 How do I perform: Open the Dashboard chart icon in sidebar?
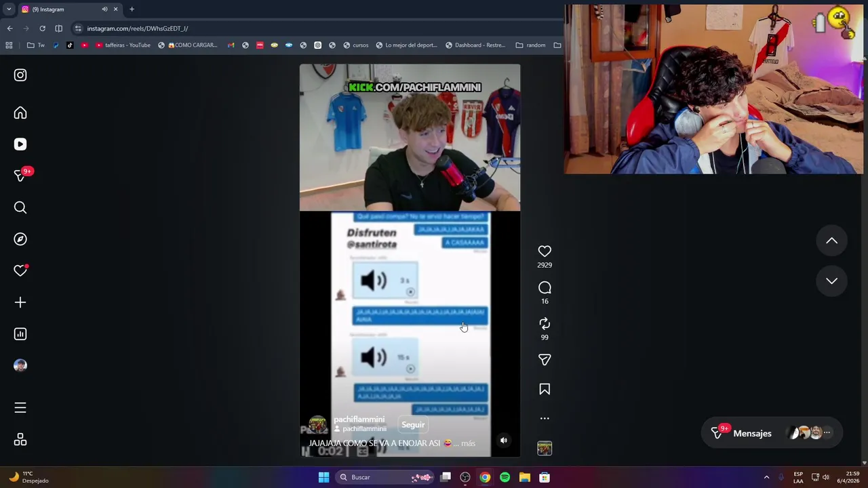(20, 334)
